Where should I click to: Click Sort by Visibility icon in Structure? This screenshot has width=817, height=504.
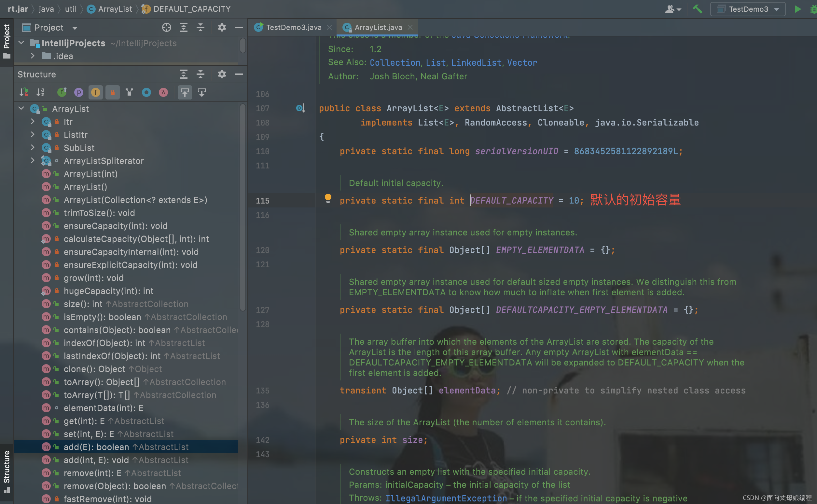(x=23, y=92)
